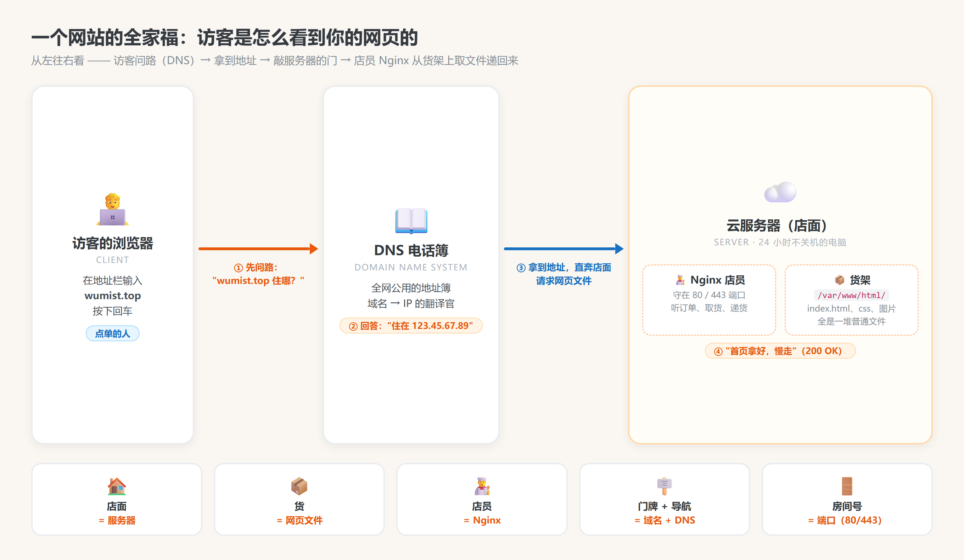The width and height of the screenshot is (964, 560).
Task: Click the signpost icon in 门牌 + 导航 card
Action: click(x=665, y=486)
